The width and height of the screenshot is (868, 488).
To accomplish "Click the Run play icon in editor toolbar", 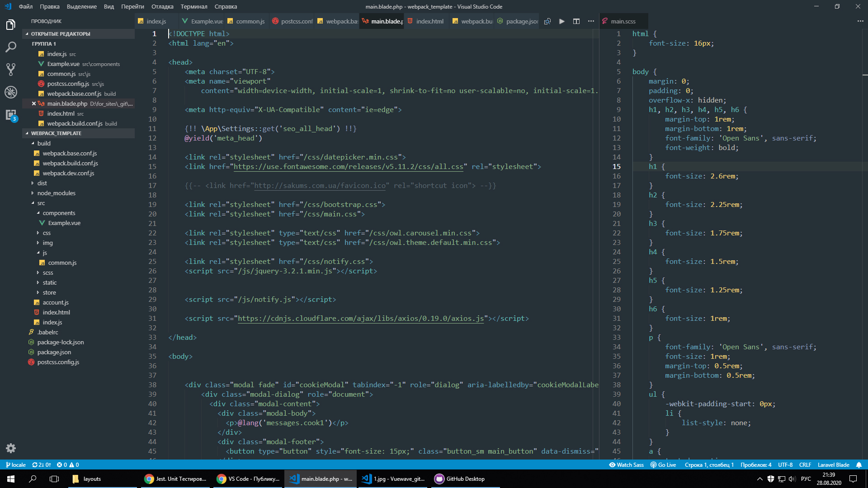I will 561,21.
